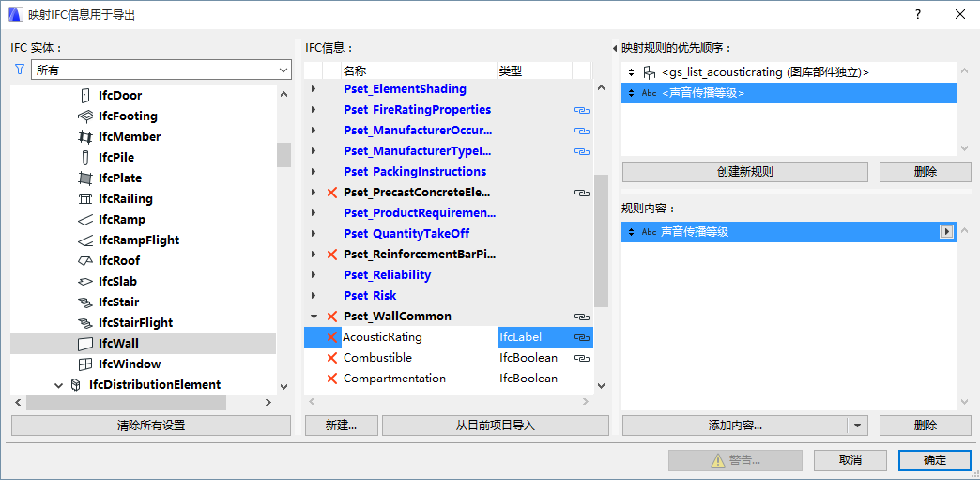Click the IfcRamp icon
The image size is (980, 480).
(84, 220)
